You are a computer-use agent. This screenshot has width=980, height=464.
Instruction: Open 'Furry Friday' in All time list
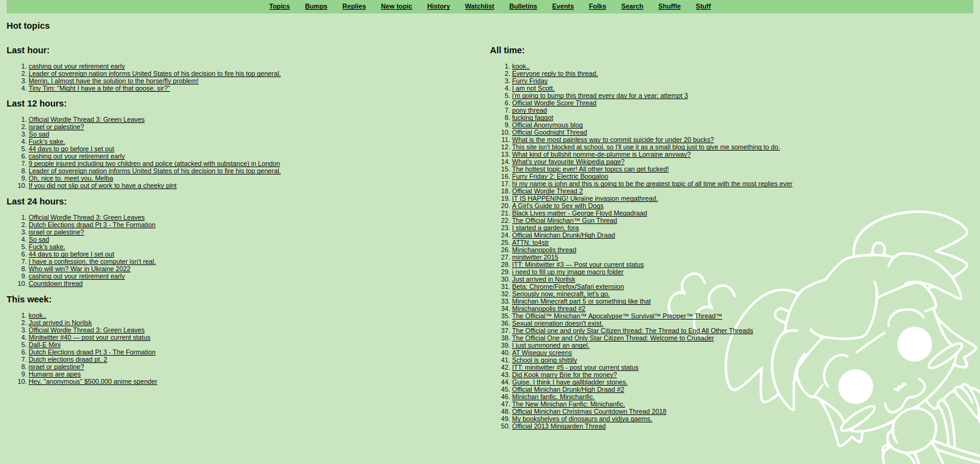[530, 81]
